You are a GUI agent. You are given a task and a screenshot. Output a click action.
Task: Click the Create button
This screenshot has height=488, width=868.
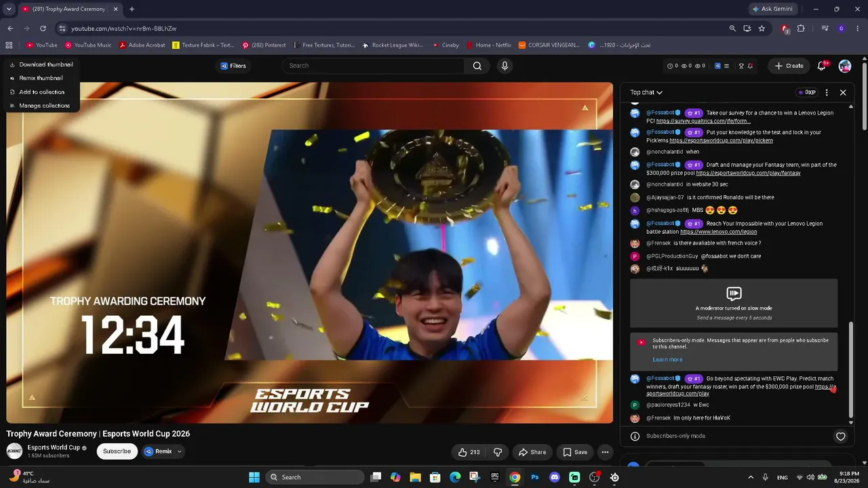(x=789, y=66)
